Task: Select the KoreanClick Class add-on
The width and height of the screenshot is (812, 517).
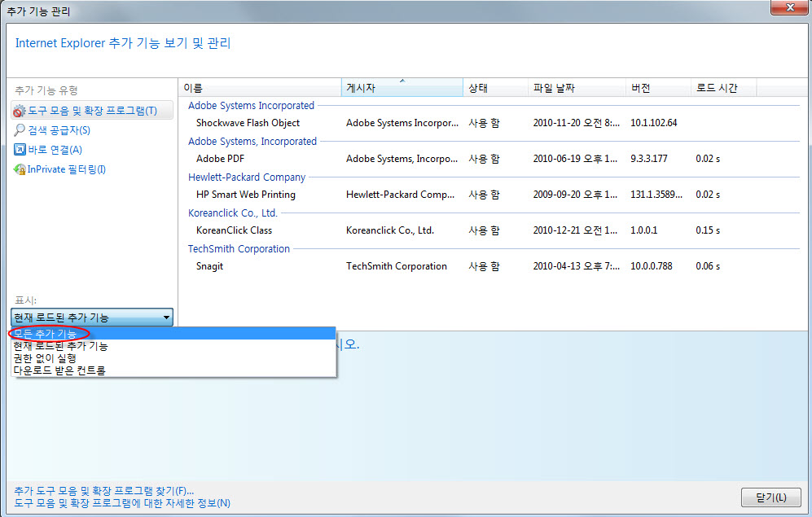Action: (234, 230)
